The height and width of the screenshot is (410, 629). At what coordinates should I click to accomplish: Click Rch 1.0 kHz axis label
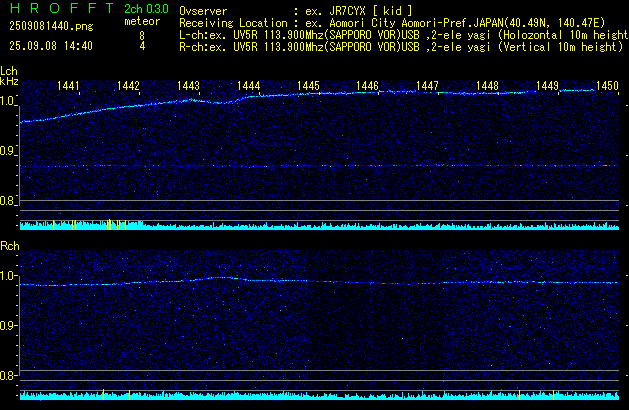point(7,276)
